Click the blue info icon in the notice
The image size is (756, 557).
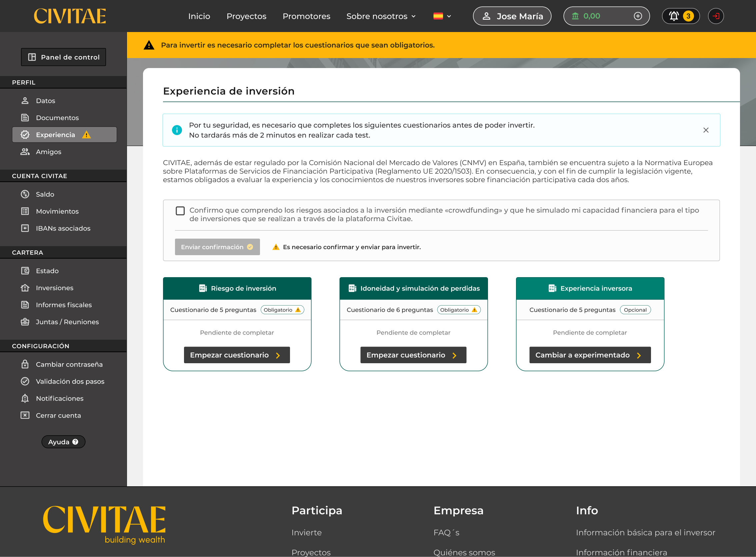point(177,130)
